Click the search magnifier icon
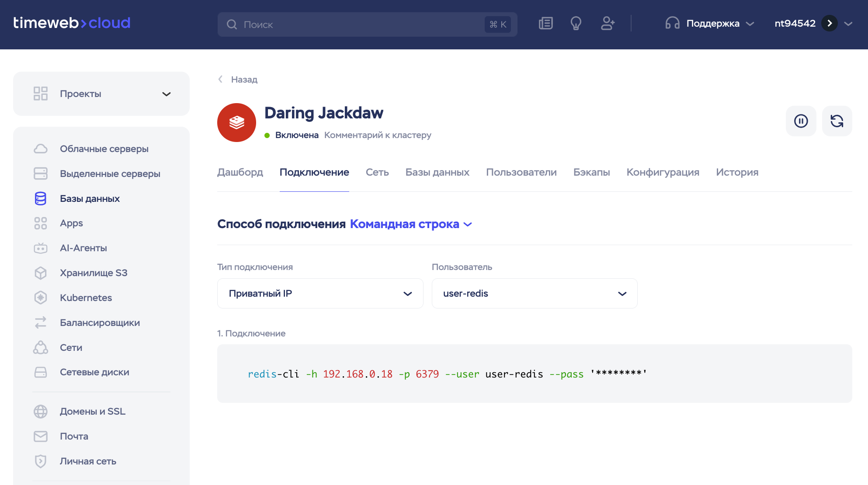The width and height of the screenshot is (868, 485). pos(232,24)
